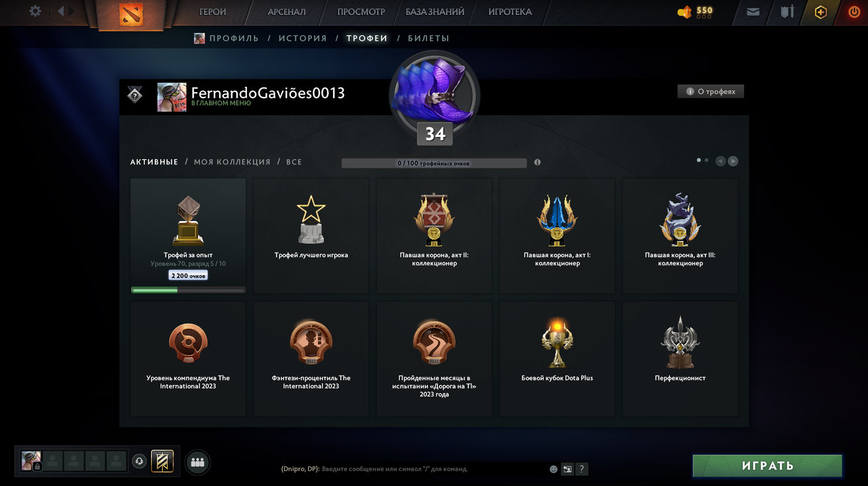Click the first empty party slot
The image size is (868, 486).
(54, 461)
